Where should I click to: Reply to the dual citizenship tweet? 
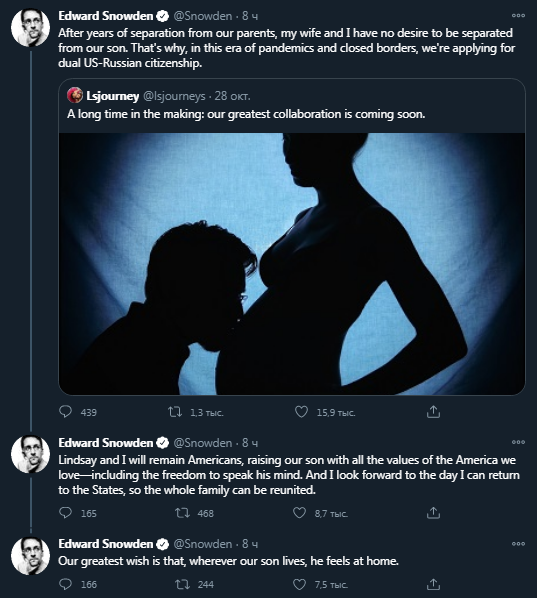pyautogui.click(x=66, y=412)
